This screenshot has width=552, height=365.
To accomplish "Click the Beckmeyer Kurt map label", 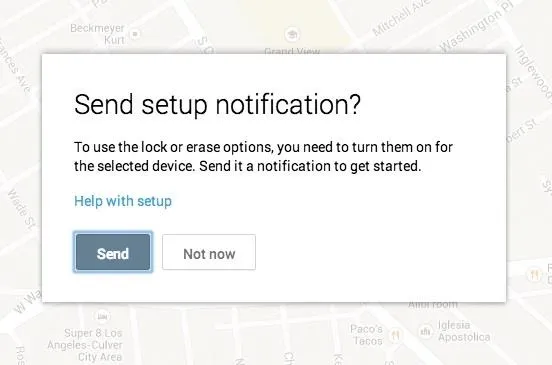I will [98, 34].
